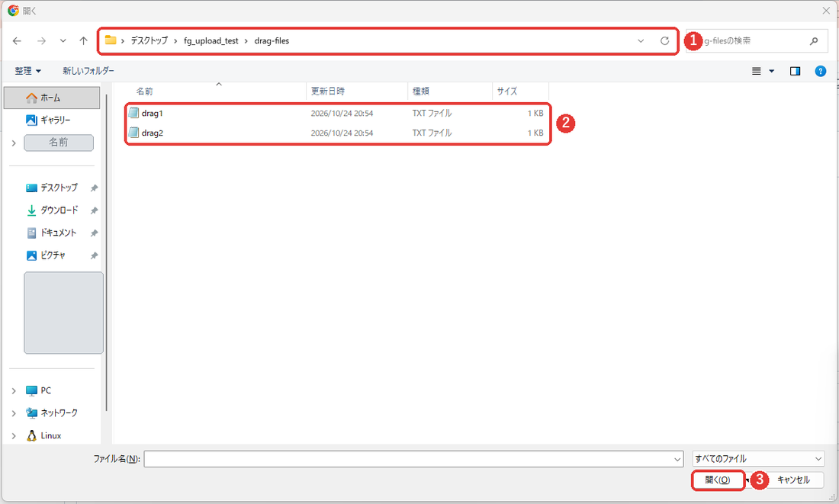Open ピクチャ folder in sidebar
Viewport: 839px width, 504px height.
point(46,255)
